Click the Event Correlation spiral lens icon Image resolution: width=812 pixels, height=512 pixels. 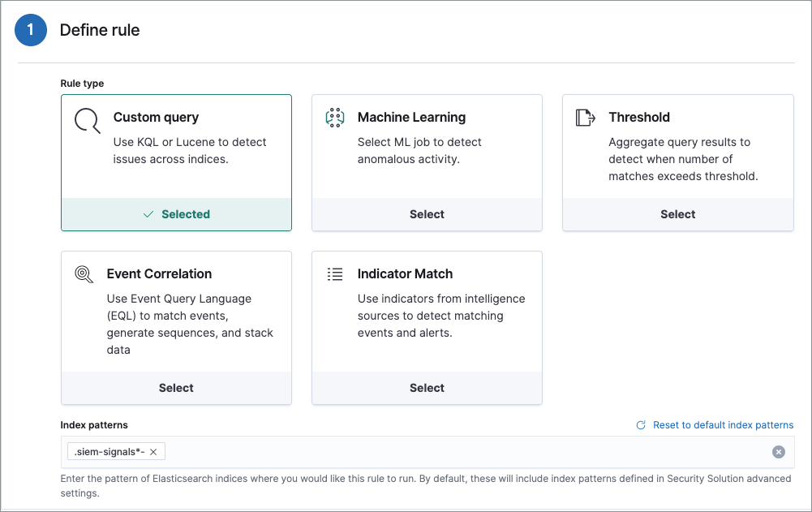(x=84, y=273)
